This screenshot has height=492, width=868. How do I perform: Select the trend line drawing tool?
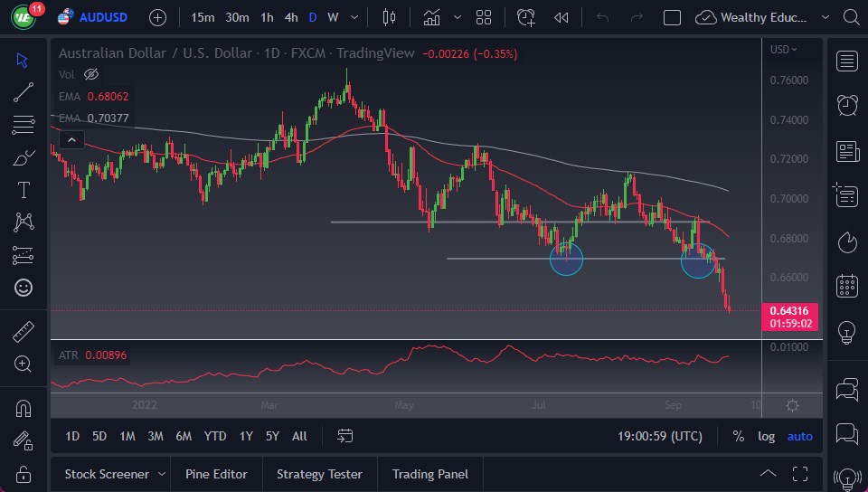(24, 92)
